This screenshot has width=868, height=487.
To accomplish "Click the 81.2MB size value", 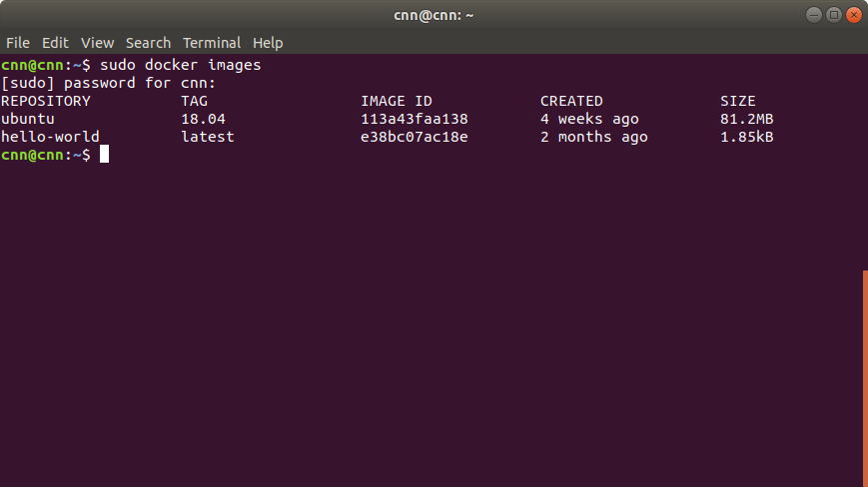I will [x=747, y=119].
